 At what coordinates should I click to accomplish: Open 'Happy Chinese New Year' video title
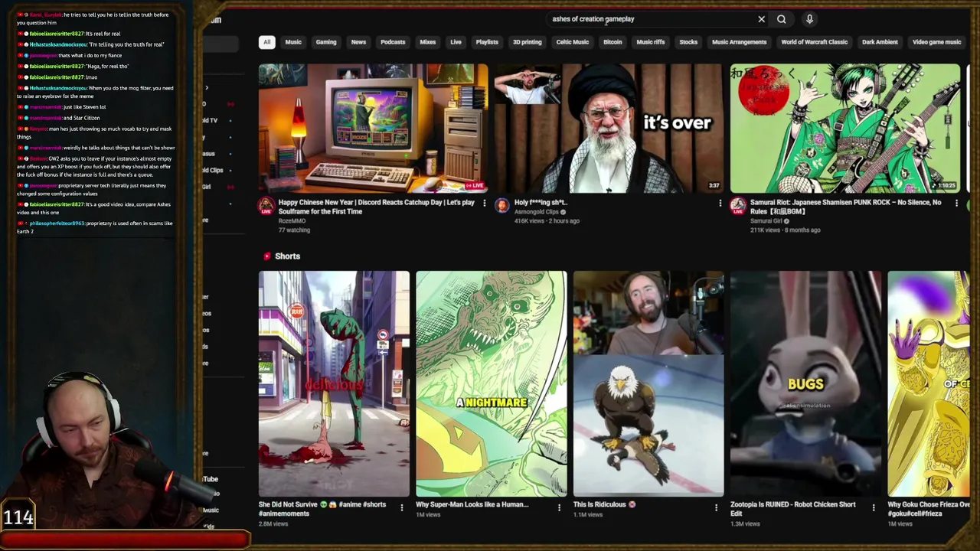(x=376, y=207)
